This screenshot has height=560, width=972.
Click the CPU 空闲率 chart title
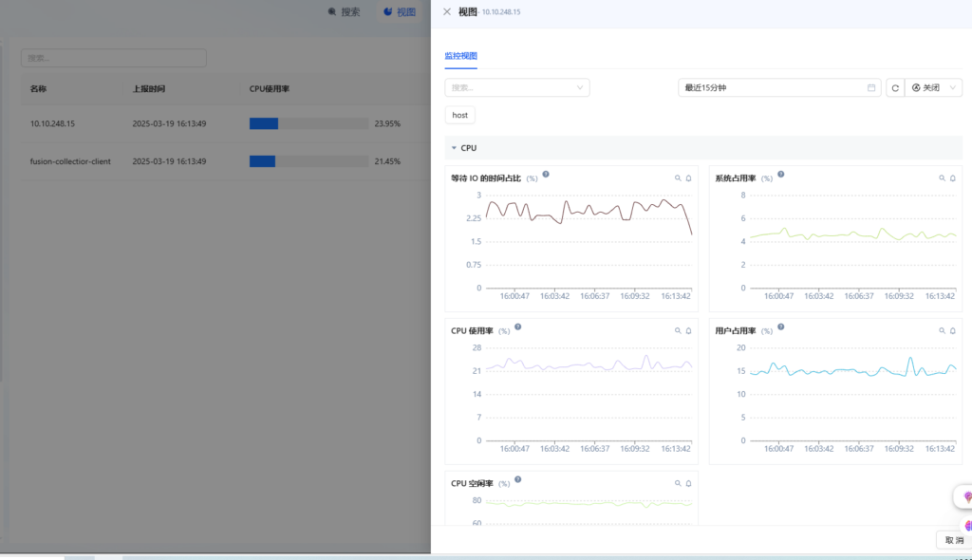(472, 483)
